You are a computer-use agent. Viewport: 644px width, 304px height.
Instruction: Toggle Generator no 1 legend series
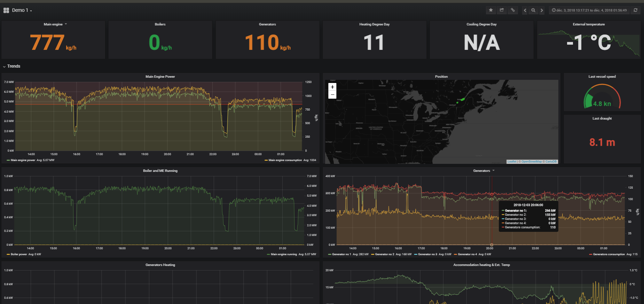(x=339, y=254)
